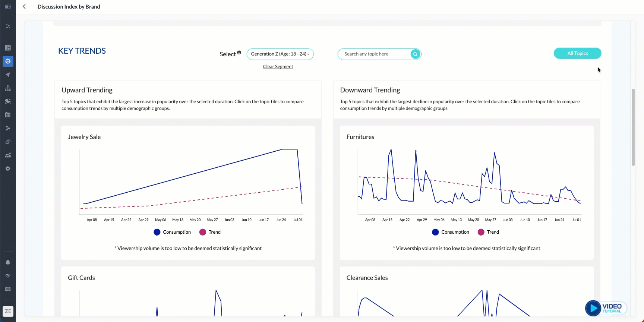The width and height of the screenshot is (644, 322).
Task: Open the hierarchy org-chart sidebar icon
Action: (8, 88)
